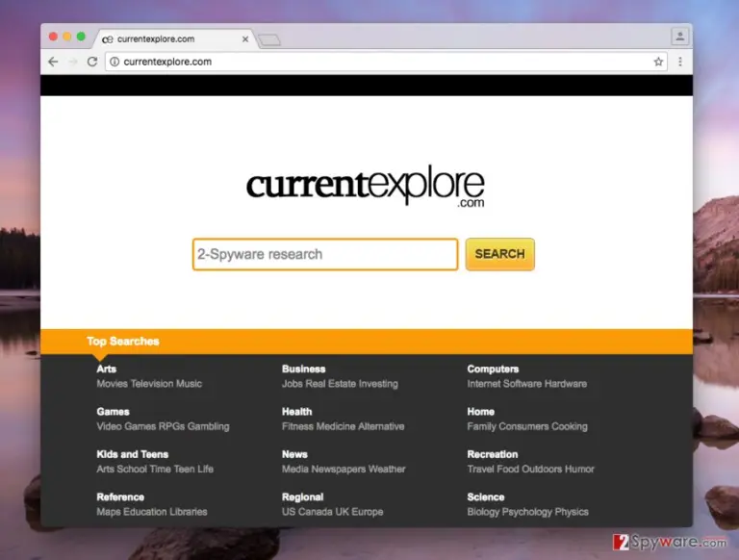Bookmark this page with the star icon

(x=658, y=62)
